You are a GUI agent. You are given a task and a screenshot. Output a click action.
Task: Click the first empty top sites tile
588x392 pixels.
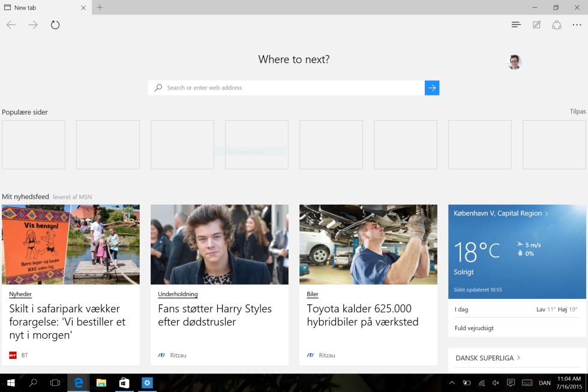tap(34, 145)
